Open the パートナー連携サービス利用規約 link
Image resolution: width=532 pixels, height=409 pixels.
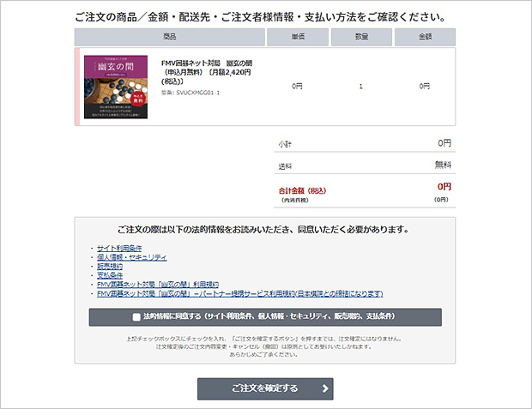pos(240,294)
